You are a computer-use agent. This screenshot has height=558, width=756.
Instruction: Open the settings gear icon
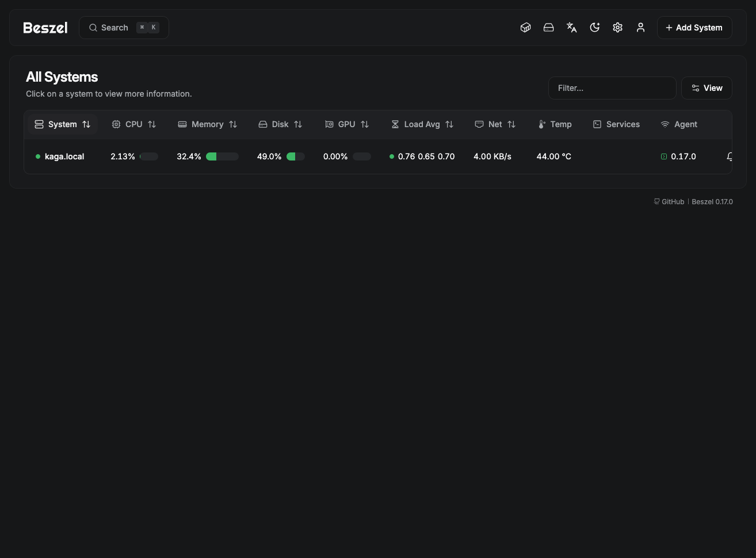coord(617,28)
